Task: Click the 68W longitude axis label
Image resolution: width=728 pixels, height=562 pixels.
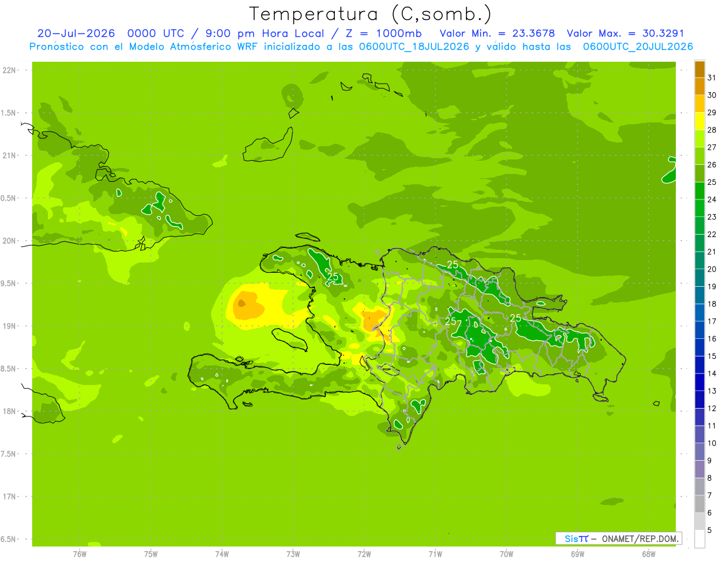Action: click(x=649, y=554)
